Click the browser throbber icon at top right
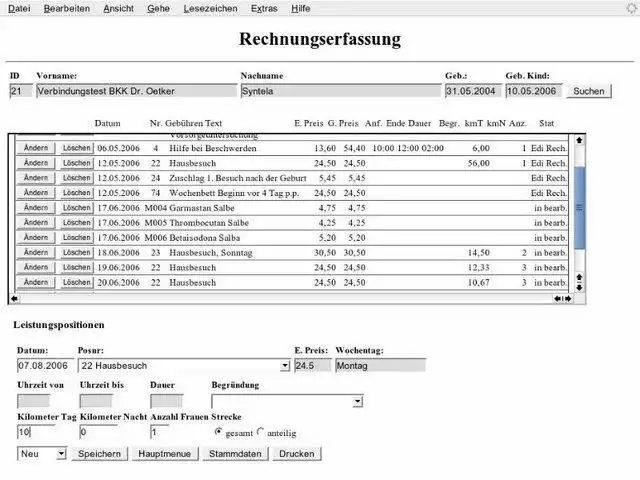 point(632,8)
